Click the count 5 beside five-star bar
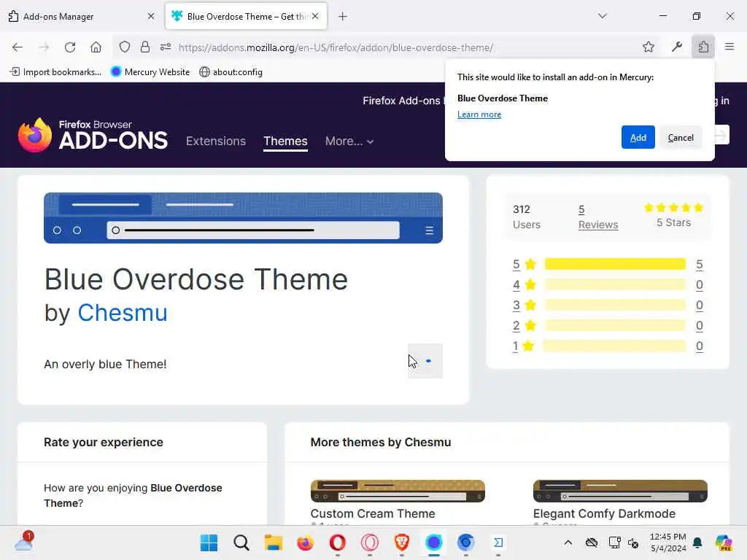The height and width of the screenshot is (560, 747). (x=699, y=264)
